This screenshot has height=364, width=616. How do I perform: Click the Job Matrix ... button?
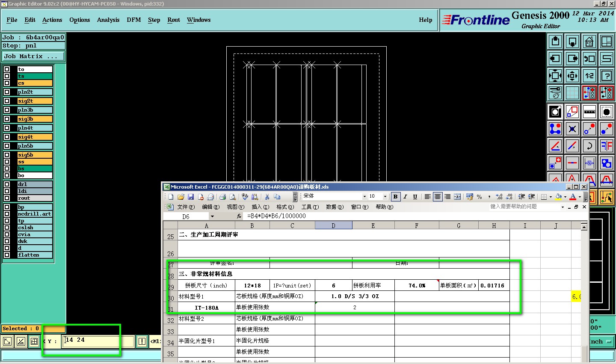(33, 56)
